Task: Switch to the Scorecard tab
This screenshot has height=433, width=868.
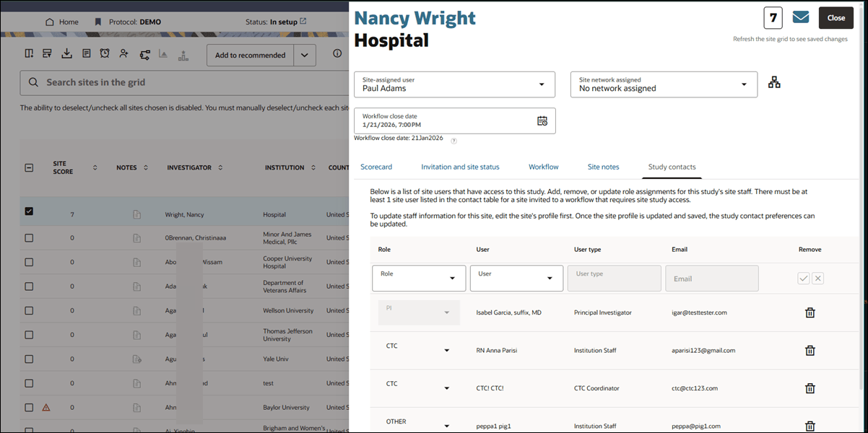Action: pyautogui.click(x=376, y=167)
